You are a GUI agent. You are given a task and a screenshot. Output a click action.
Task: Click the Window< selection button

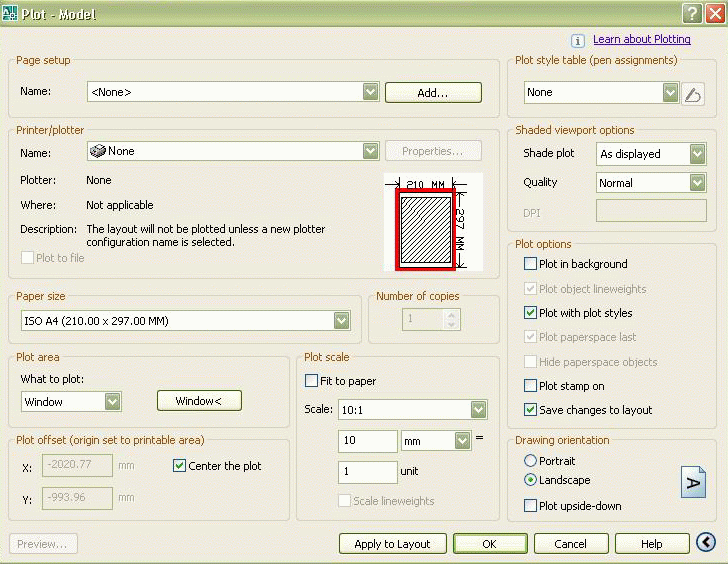coord(199,401)
